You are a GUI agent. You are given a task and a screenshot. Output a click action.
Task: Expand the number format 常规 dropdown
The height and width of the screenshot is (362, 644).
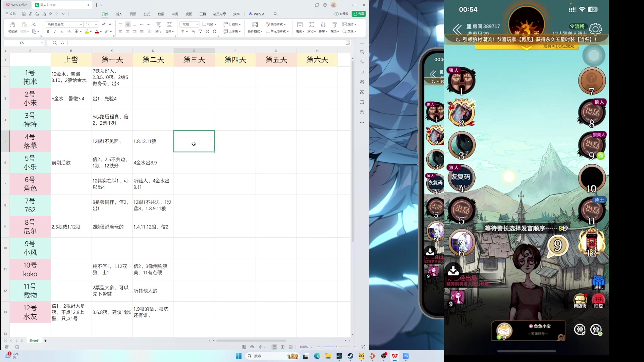[x=197, y=24]
